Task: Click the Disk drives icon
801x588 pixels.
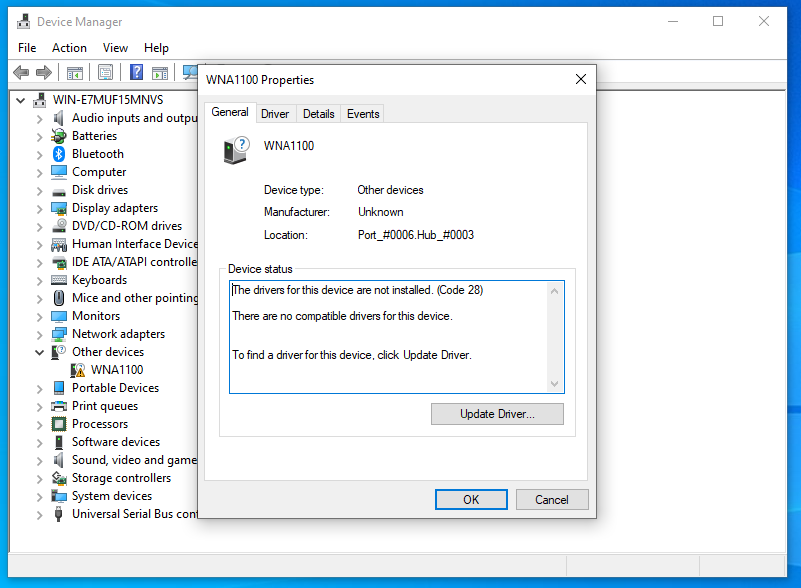Action: [59, 191]
